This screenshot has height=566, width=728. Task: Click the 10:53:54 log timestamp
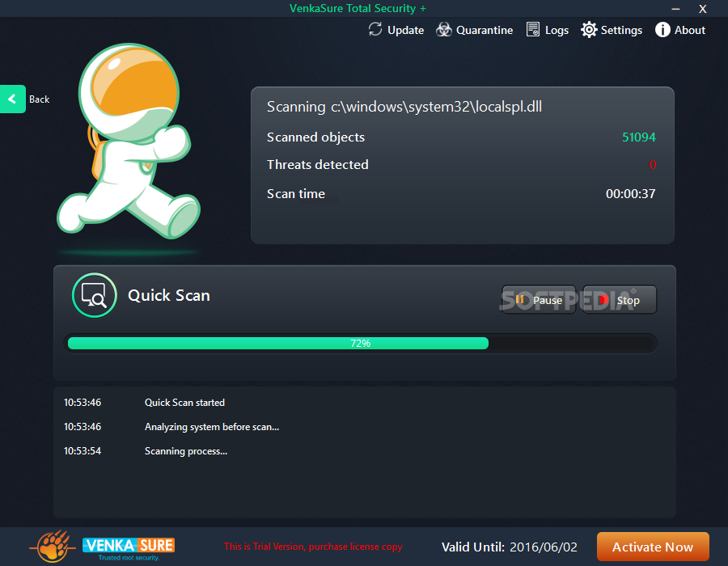tap(83, 451)
